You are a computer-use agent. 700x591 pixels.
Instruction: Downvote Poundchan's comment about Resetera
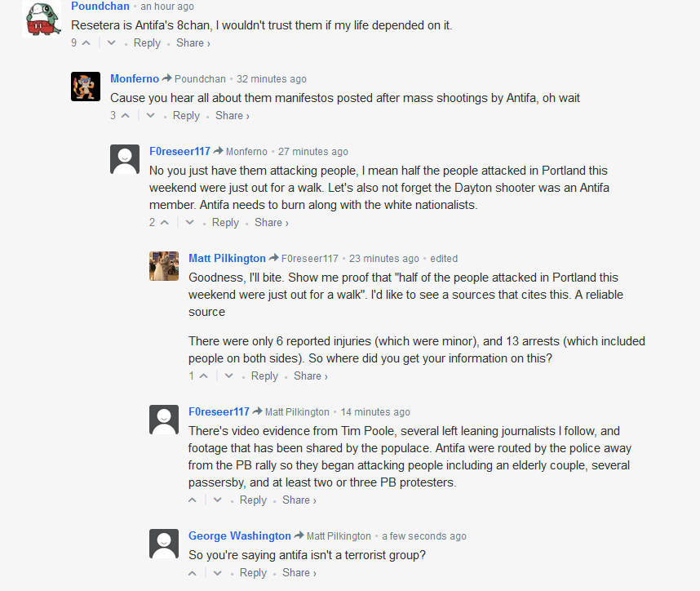(111, 43)
